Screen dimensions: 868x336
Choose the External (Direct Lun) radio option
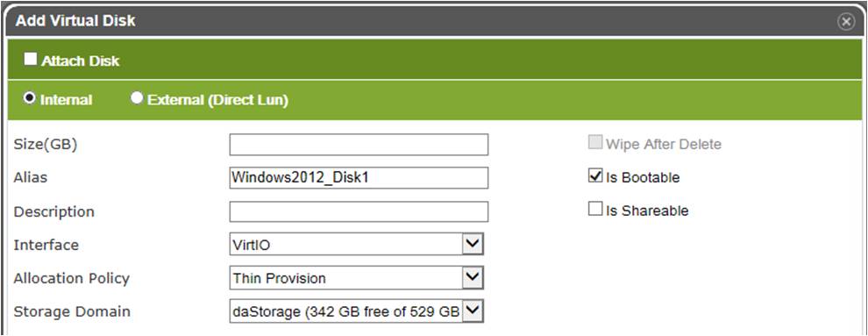pyautogui.click(x=136, y=98)
